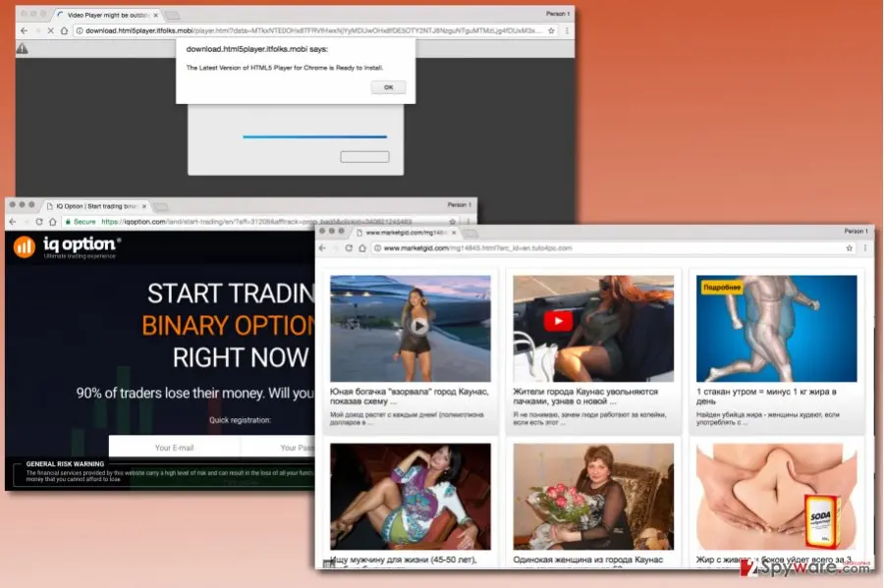884x588 pixels.
Task: Select the www.marketgid.com tab
Action: 406,233
